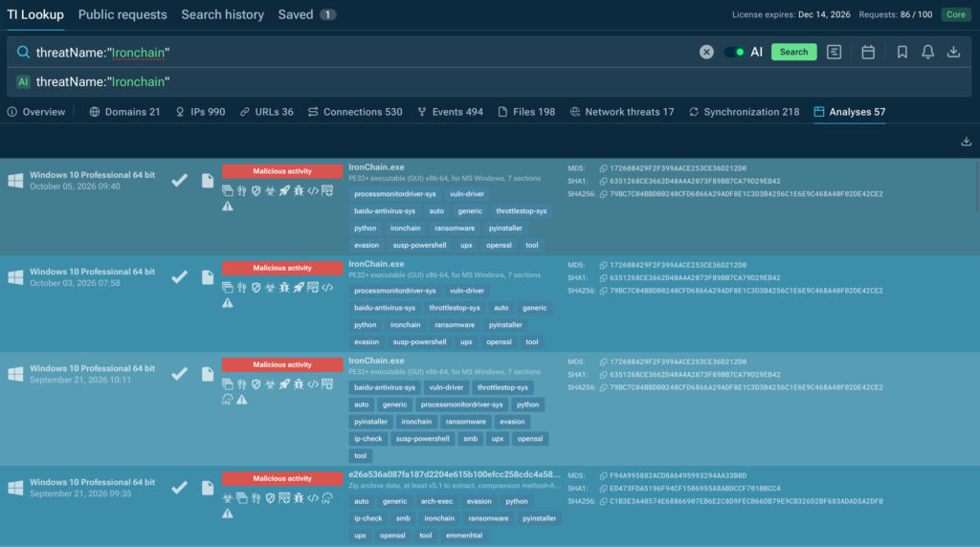Copy the MD5 hash of October 05 analysis

click(x=603, y=168)
